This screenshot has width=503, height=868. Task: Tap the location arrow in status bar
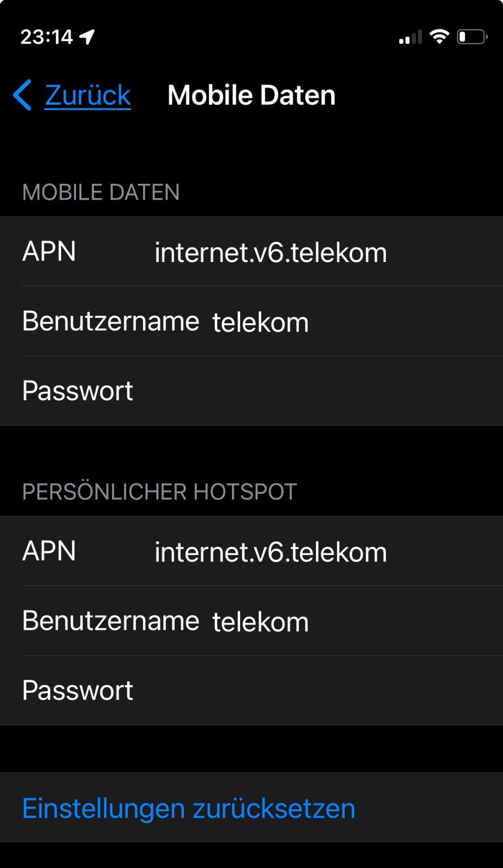(87, 37)
